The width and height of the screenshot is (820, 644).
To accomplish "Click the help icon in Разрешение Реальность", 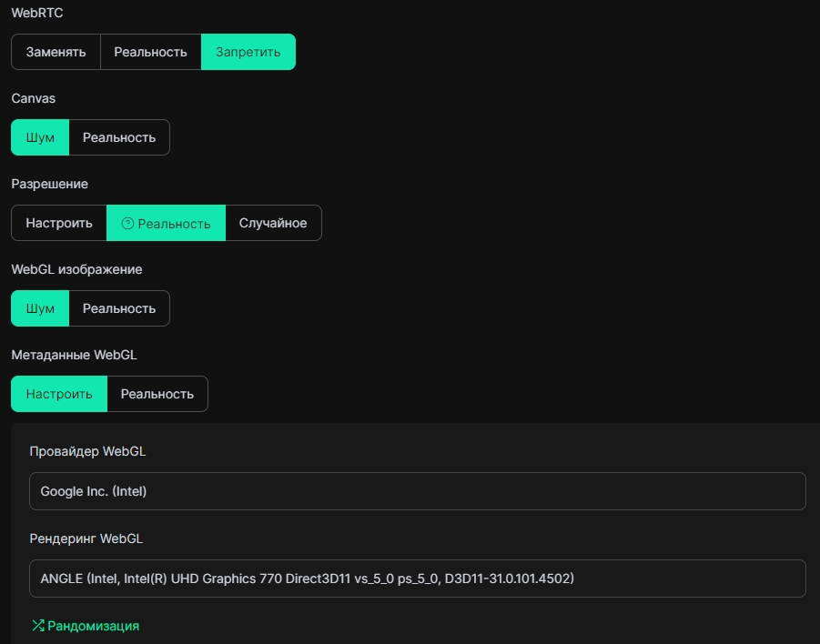I will coord(127,224).
